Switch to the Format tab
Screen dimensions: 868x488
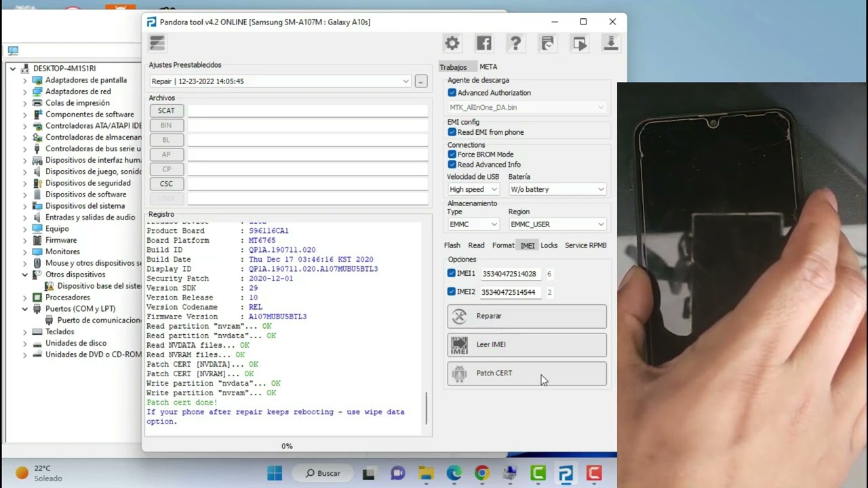pyautogui.click(x=503, y=245)
